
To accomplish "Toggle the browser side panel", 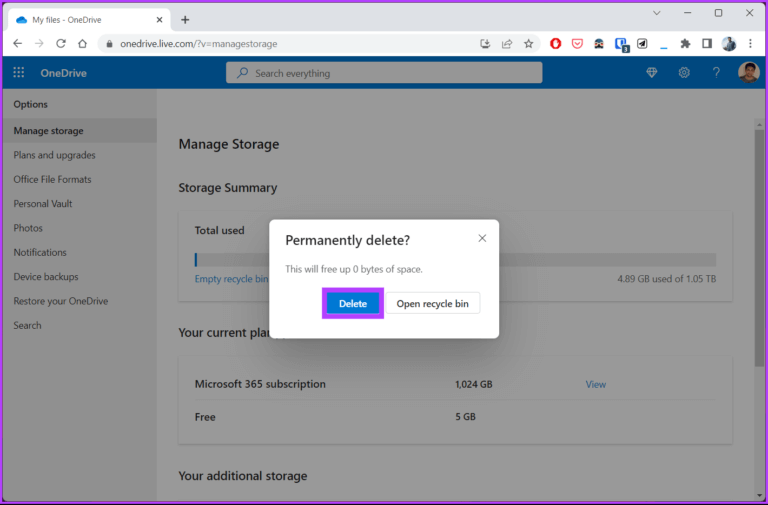I will point(707,44).
